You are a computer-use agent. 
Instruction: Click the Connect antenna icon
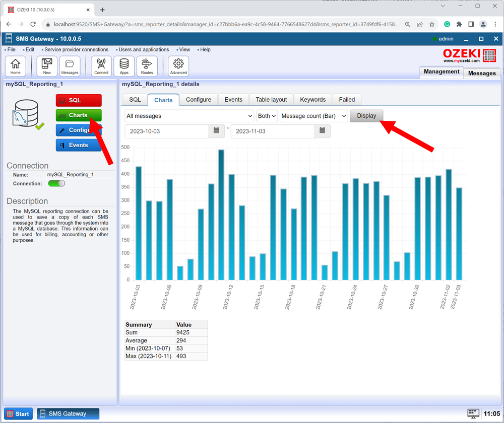click(101, 66)
